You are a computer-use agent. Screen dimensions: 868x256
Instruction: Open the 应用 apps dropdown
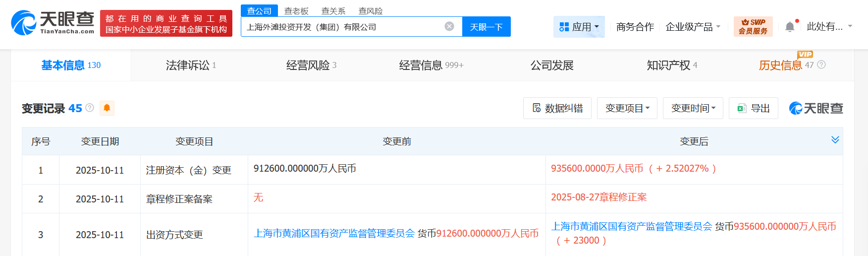tap(579, 27)
